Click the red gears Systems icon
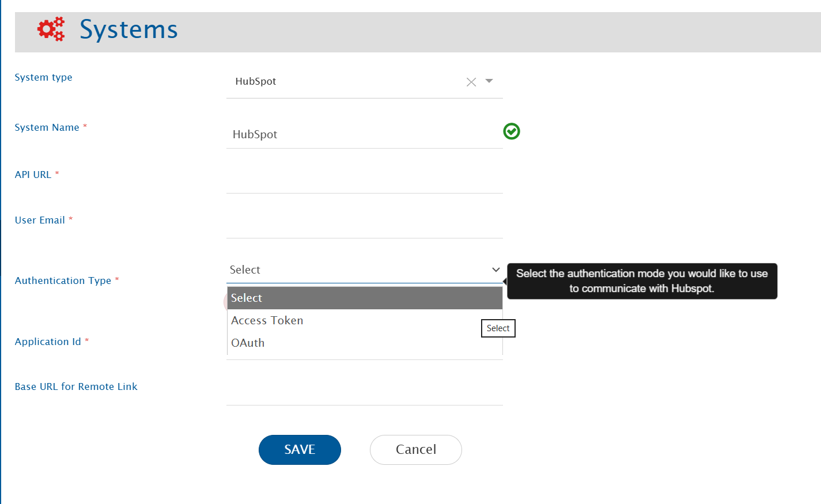This screenshot has width=821, height=504. [51, 29]
